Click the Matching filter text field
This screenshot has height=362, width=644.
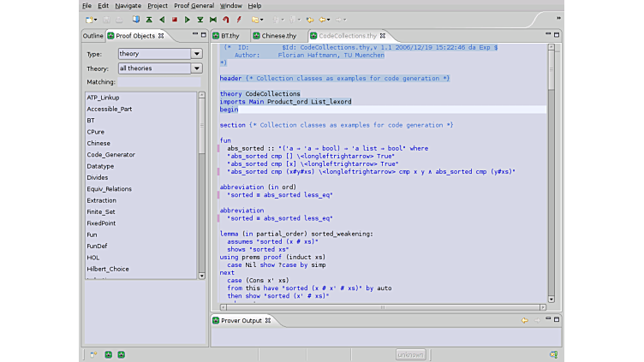point(160,82)
